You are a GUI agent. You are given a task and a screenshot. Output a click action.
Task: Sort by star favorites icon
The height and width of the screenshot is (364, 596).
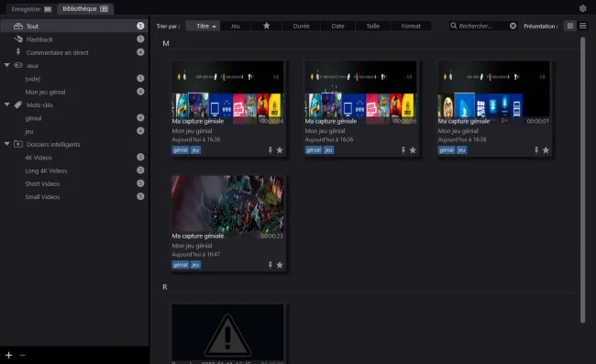coord(267,26)
